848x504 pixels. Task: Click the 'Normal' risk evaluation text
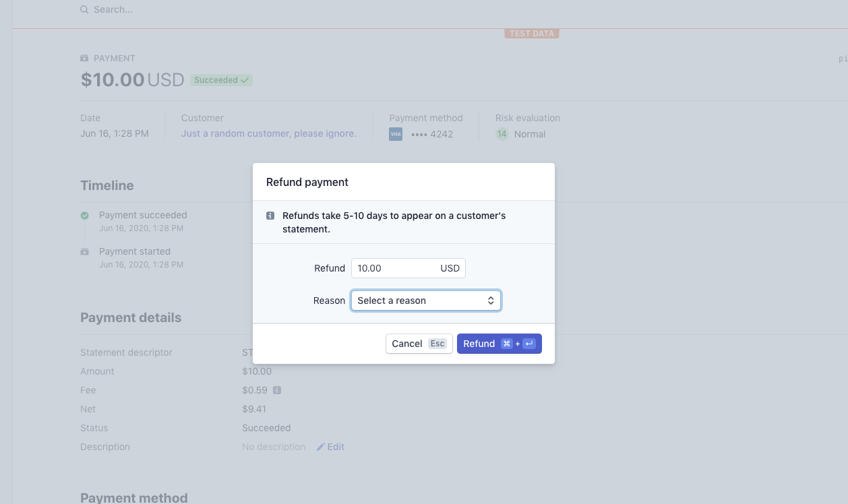click(530, 134)
